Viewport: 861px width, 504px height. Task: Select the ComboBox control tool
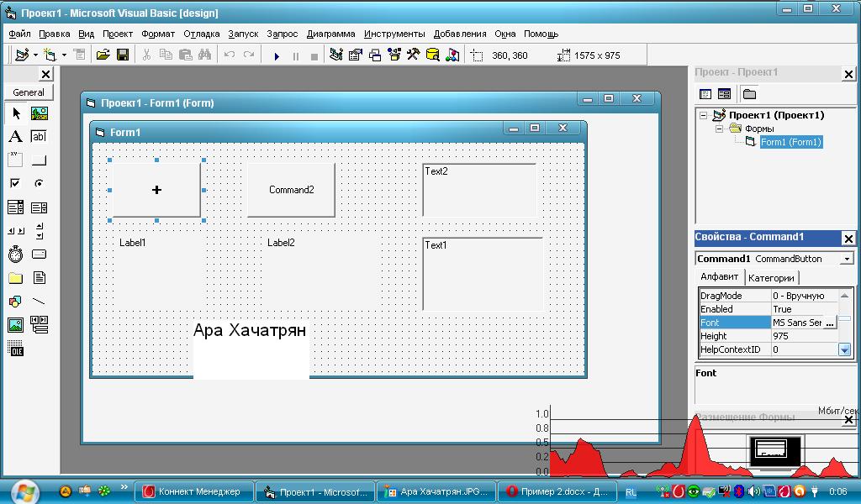point(16,207)
